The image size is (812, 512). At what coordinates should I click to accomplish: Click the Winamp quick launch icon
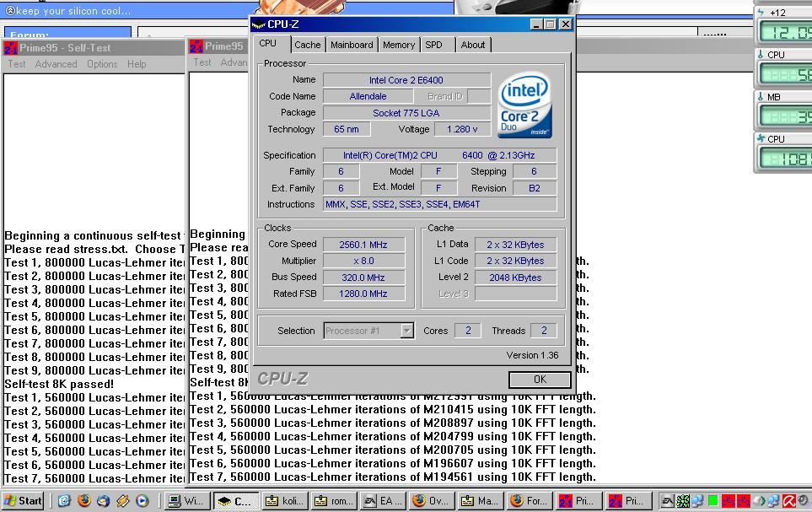click(123, 500)
